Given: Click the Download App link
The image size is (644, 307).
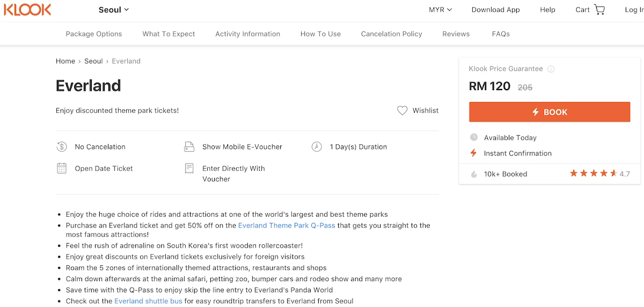Looking at the screenshot, I should (x=495, y=10).
